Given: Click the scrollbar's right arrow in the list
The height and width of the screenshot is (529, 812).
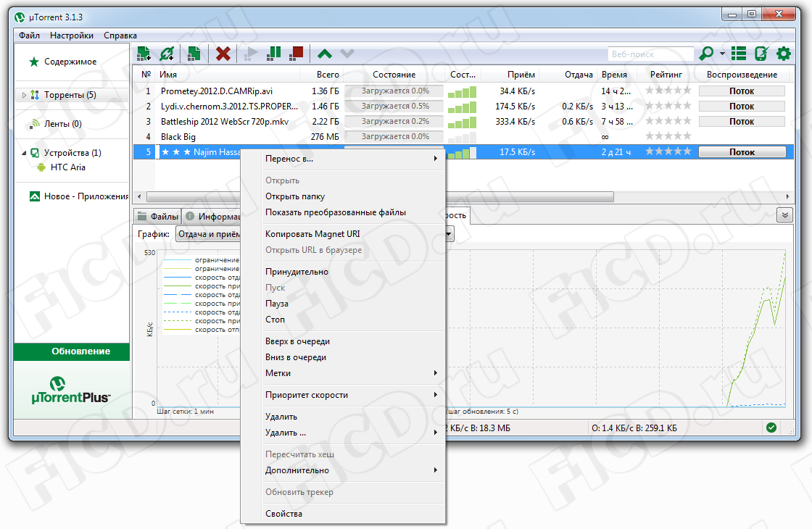Looking at the screenshot, I should [x=787, y=196].
